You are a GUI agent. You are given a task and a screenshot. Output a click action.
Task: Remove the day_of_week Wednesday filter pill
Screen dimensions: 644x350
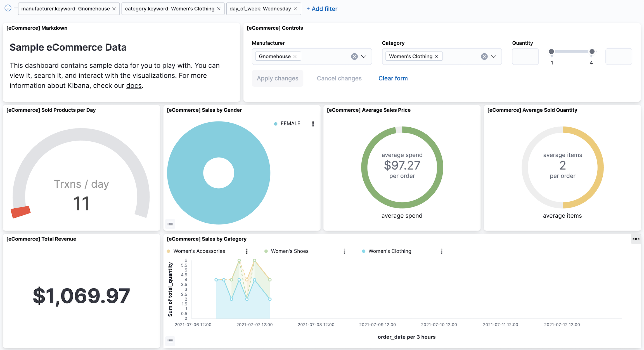click(295, 9)
